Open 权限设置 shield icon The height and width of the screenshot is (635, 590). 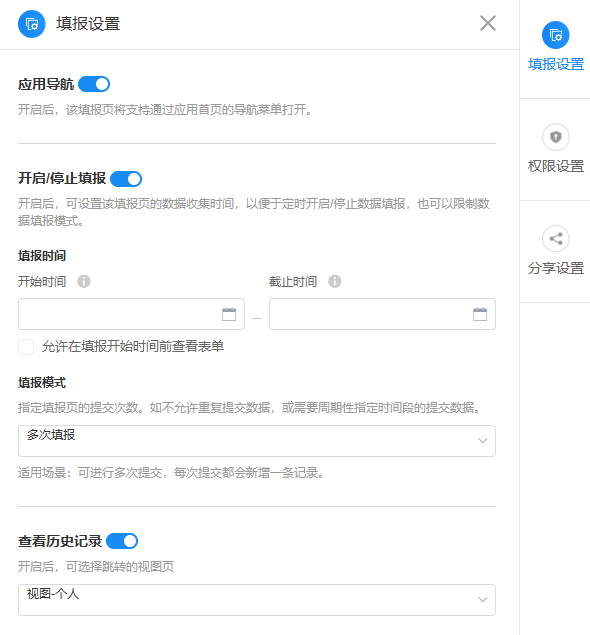point(556,137)
